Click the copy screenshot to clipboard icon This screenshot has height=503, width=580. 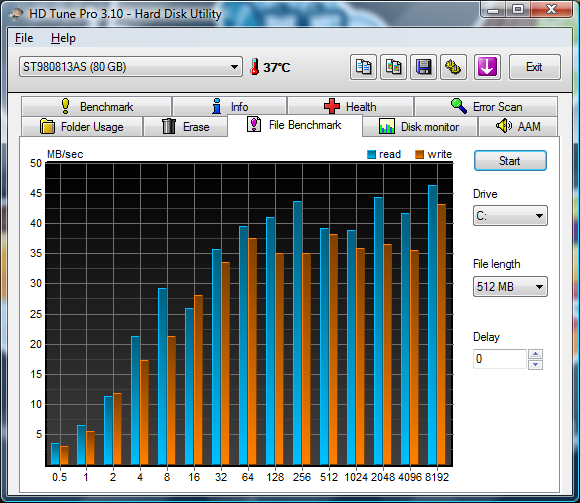pyautogui.click(x=394, y=67)
